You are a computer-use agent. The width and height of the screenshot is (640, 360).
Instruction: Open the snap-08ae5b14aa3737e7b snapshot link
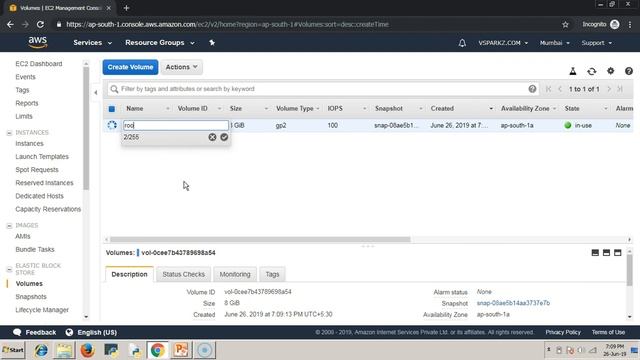[x=513, y=303]
